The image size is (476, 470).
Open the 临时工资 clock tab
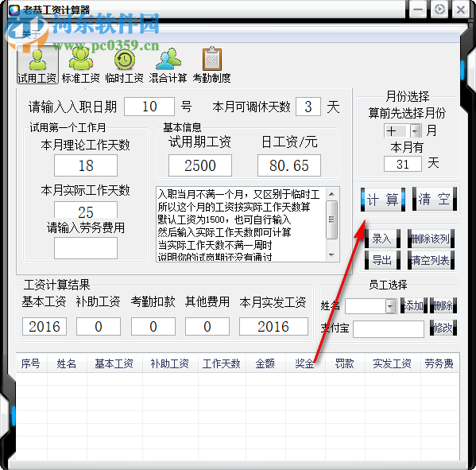pyautogui.click(x=125, y=65)
